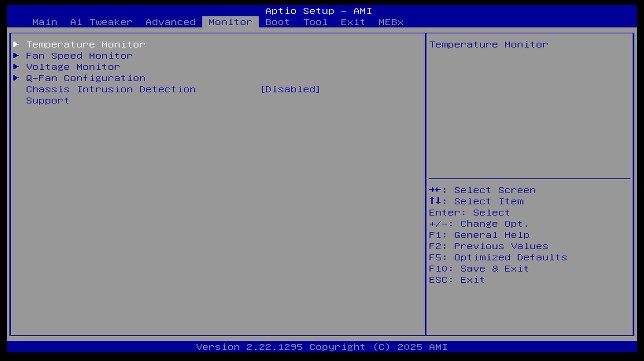644x361 pixels.
Task: Open the Tool tab
Action: [315, 22]
